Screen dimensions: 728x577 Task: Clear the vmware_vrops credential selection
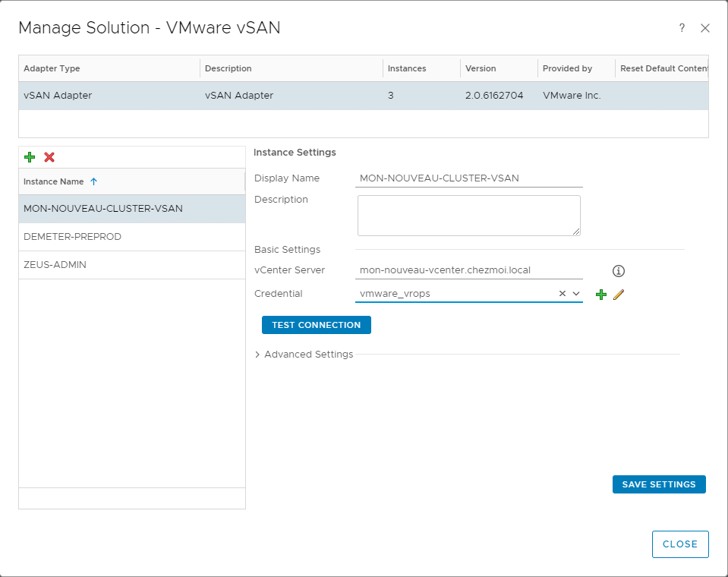[x=563, y=294]
